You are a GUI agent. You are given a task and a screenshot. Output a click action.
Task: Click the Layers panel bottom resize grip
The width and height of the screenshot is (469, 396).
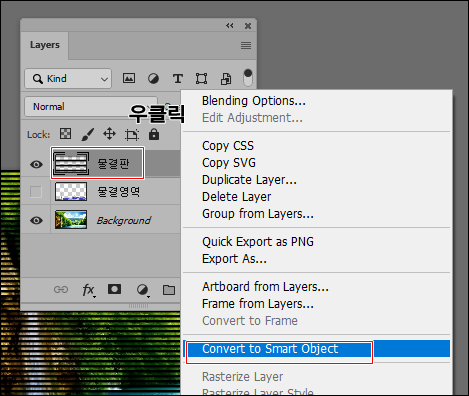(138, 306)
